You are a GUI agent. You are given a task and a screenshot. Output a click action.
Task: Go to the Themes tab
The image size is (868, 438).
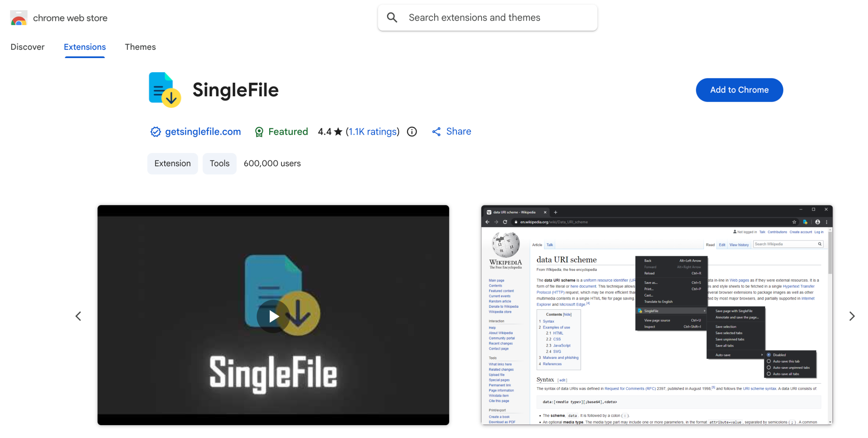[140, 47]
